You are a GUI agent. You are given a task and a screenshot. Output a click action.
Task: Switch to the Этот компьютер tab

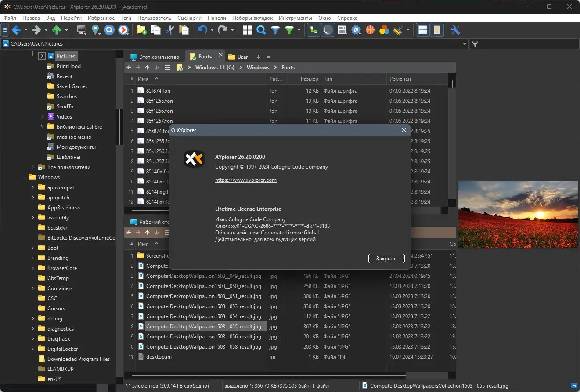[x=155, y=57]
